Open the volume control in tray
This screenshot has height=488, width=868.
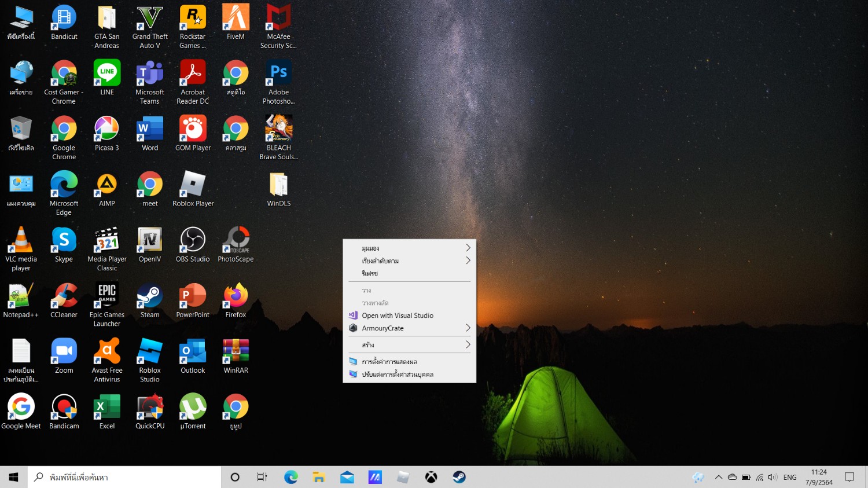click(773, 477)
